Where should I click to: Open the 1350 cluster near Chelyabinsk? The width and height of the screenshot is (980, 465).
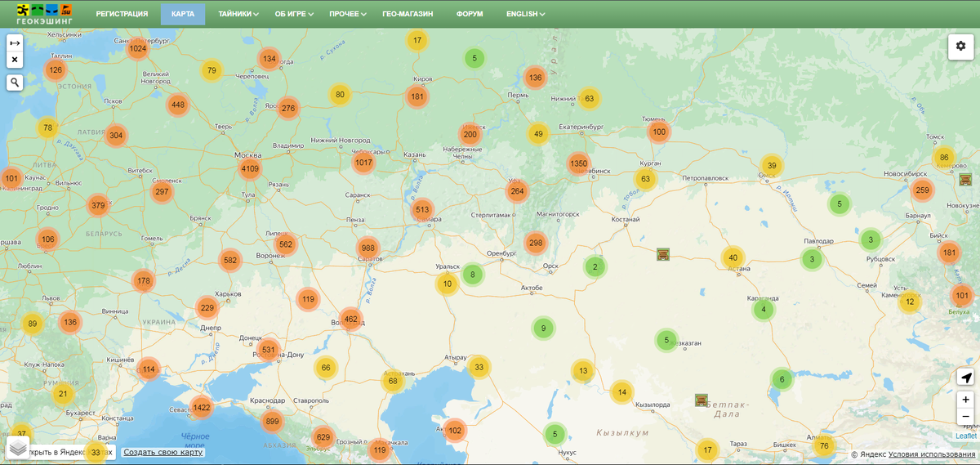tap(578, 164)
